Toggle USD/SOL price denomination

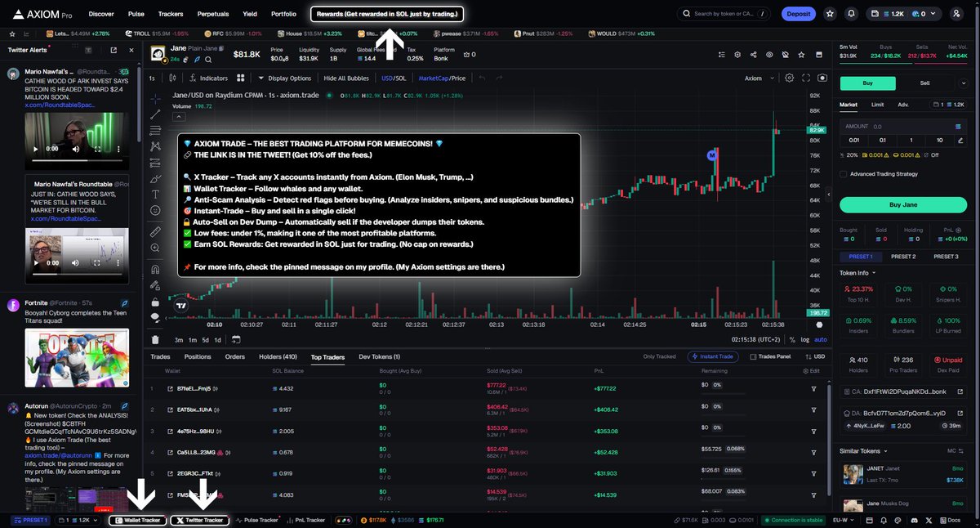pos(394,78)
